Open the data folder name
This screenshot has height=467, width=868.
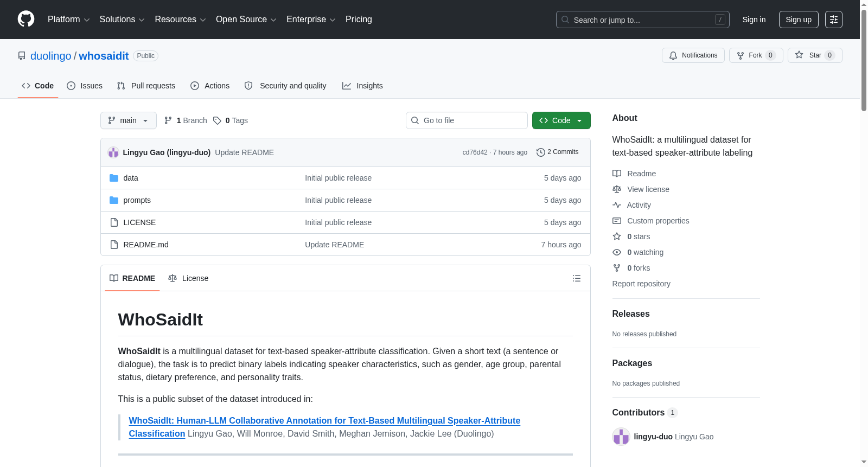pyautogui.click(x=131, y=178)
